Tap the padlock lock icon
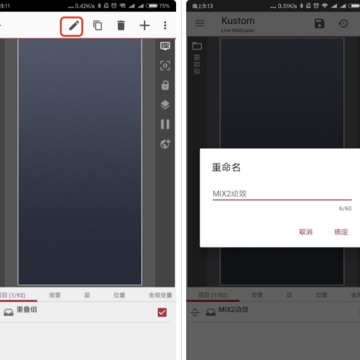The width and height of the screenshot is (360, 360). (x=165, y=85)
